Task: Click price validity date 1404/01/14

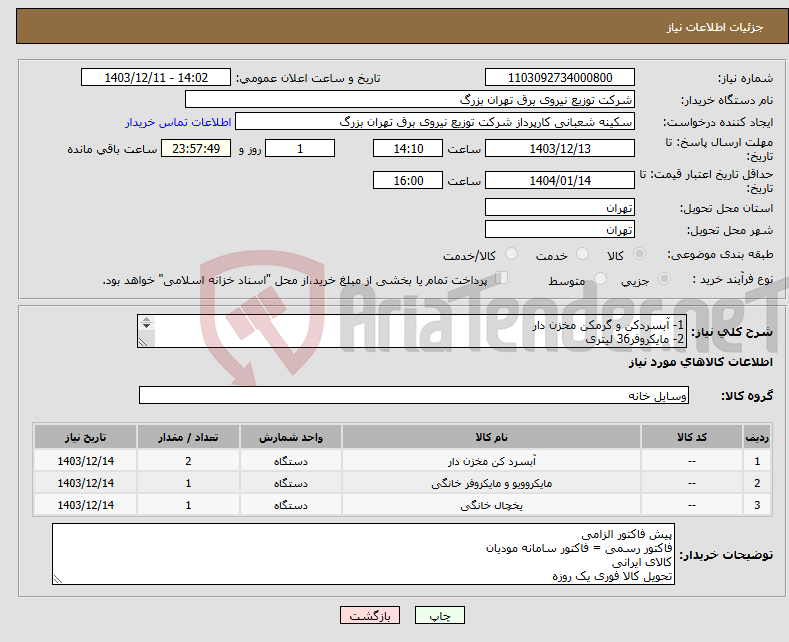Action: (x=560, y=180)
